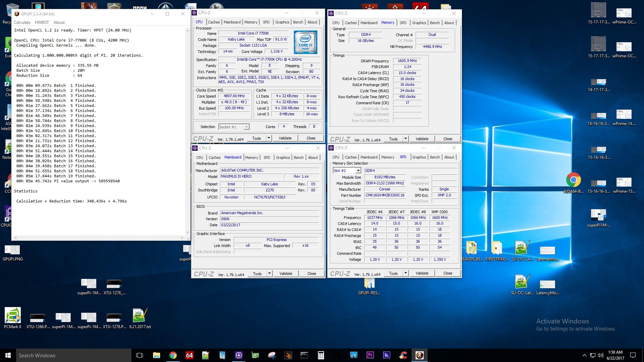Open the Socket #1 selection dropdown
Screen dimensions: 644x362
247,127
